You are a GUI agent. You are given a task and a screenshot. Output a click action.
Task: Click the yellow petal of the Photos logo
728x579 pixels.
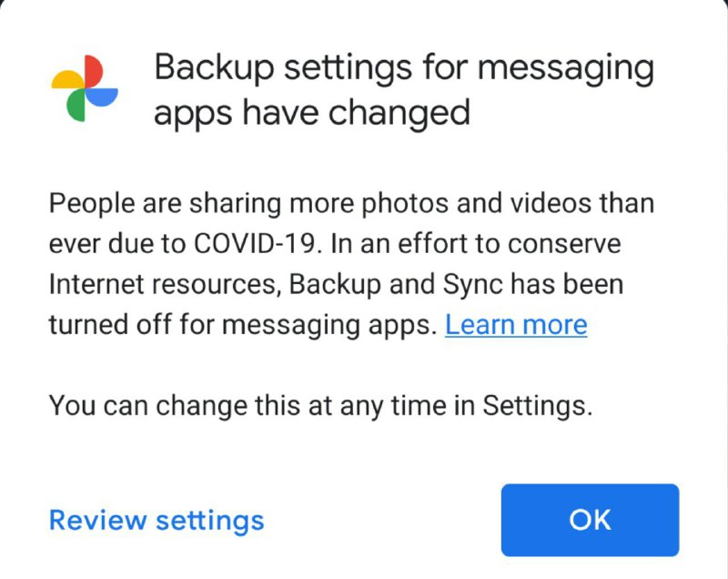(69, 78)
